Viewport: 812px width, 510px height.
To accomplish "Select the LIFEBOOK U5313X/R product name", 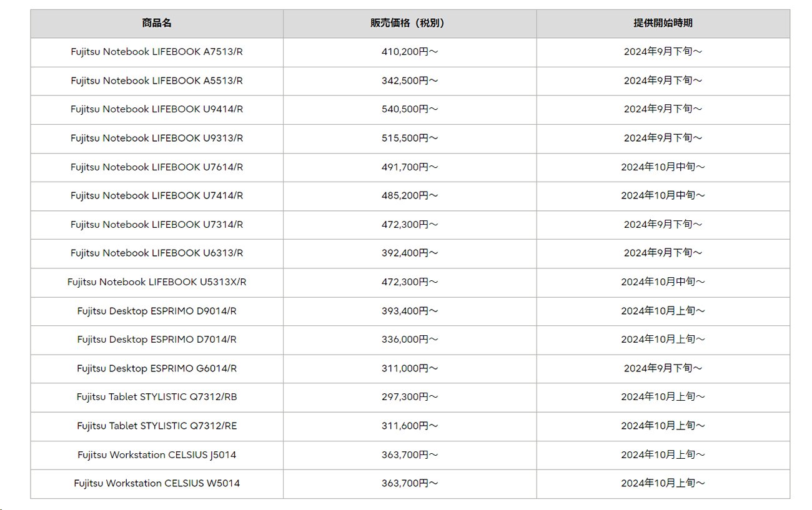I will [157, 282].
